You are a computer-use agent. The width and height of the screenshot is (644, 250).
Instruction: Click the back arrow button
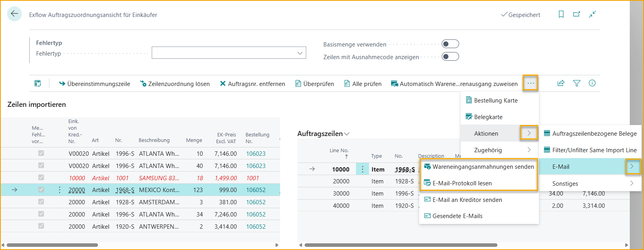(15, 14)
